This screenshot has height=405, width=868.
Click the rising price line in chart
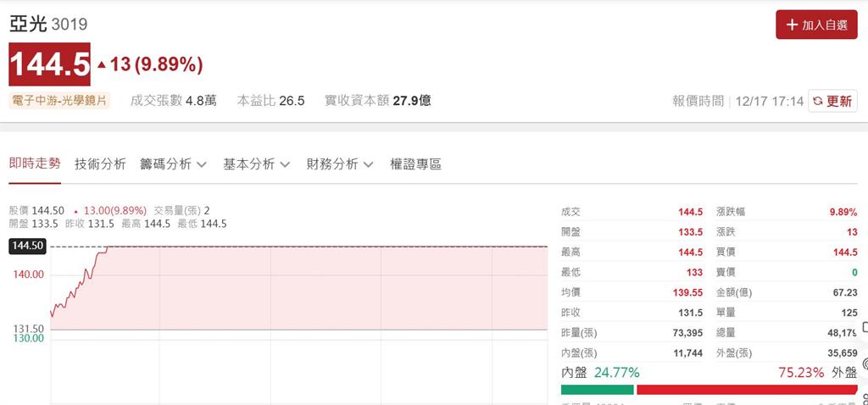point(79,283)
